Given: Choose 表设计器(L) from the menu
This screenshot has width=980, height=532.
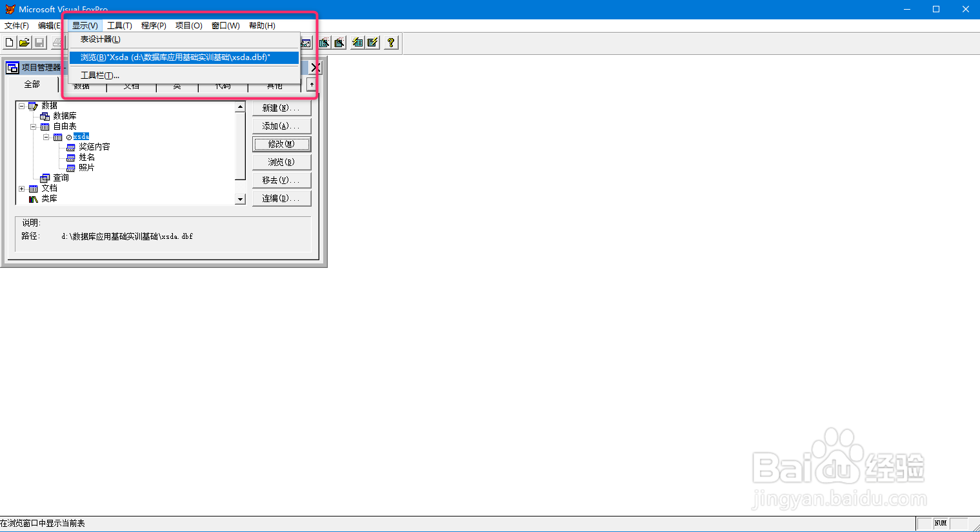Looking at the screenshot, I should tap(184, 39).
